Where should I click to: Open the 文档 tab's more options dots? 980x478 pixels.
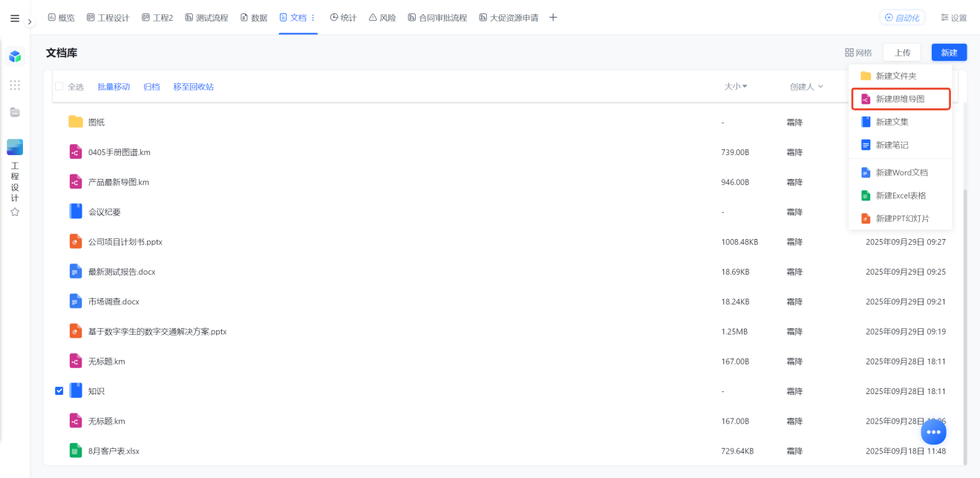[x=313, y=18]
